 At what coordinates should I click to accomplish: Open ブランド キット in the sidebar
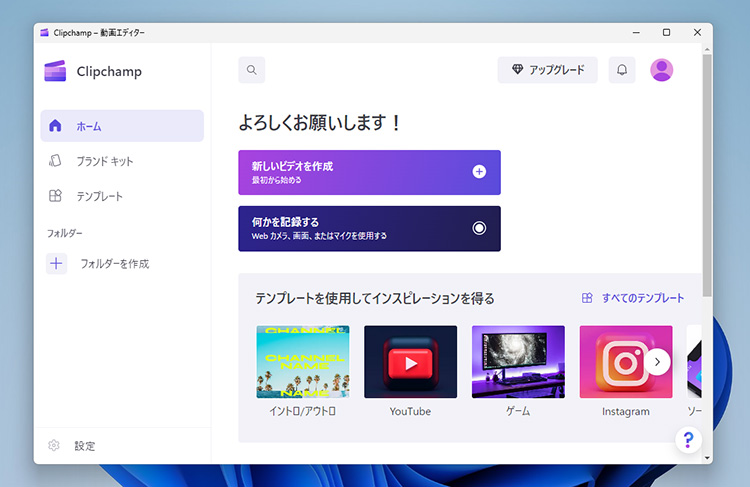(104, 161)
